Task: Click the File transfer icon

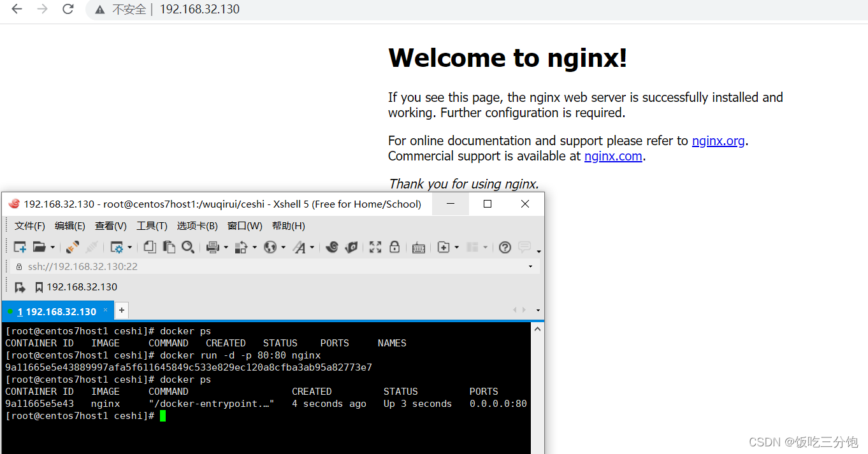Action: (242, 247)
